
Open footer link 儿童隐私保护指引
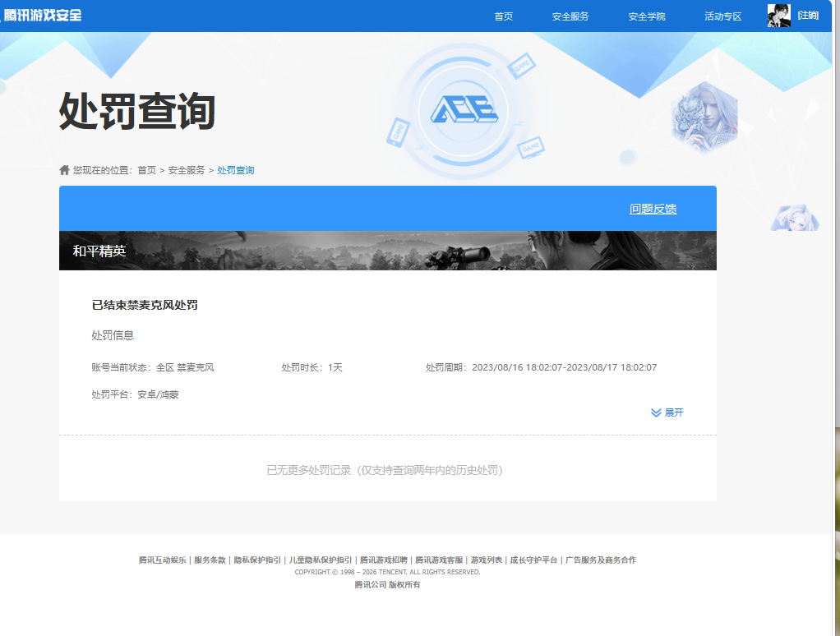[x=321, y=560]
